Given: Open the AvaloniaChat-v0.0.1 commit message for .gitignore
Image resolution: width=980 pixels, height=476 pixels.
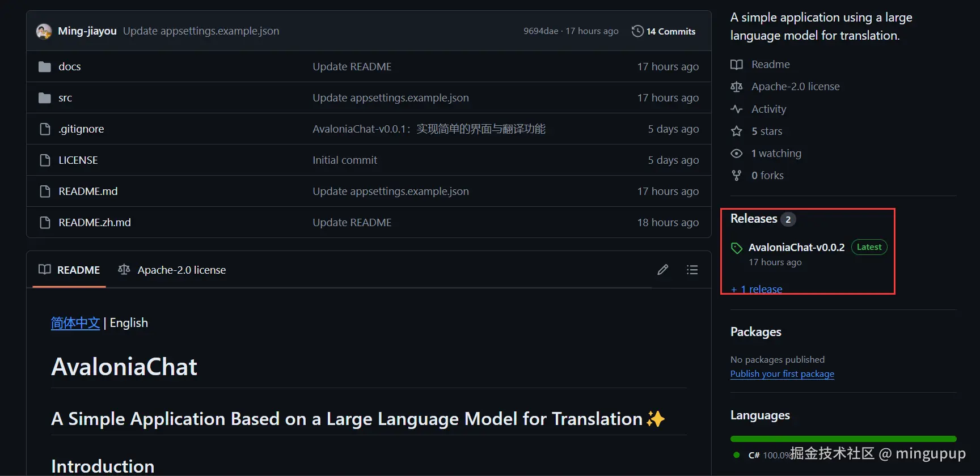Looking at the screenshot, I should click(429, 129).
